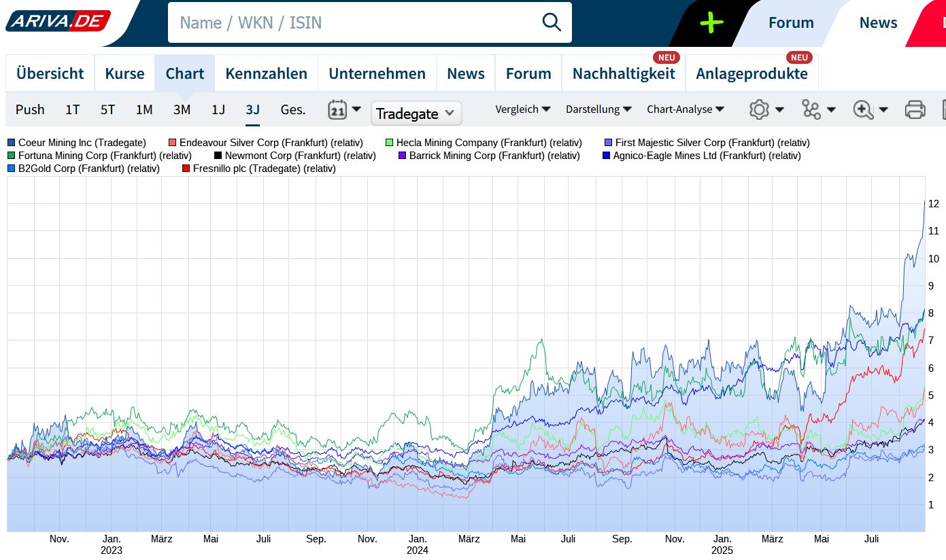Click the red Fresnillo plc legend swatch

point(186,169)
